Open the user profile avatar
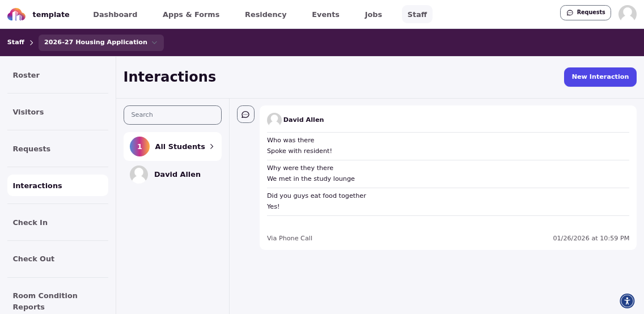The image size is (644, 314). coord(627,14)
